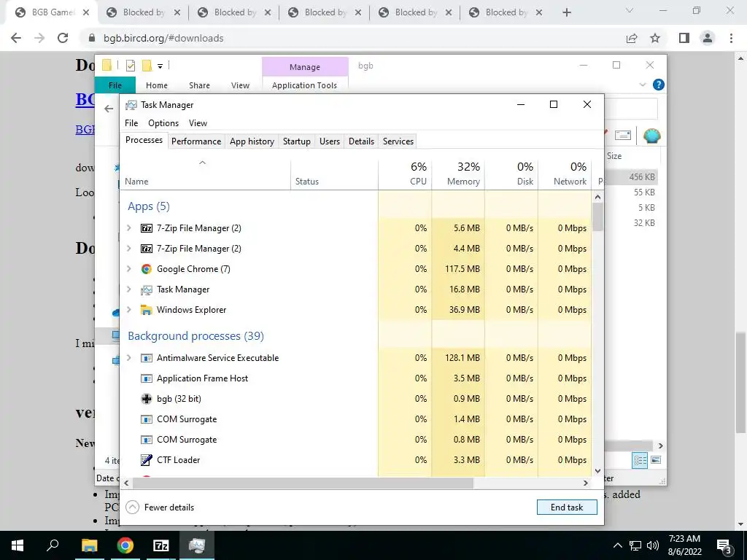Click the End task button

(x=567, y=507)
